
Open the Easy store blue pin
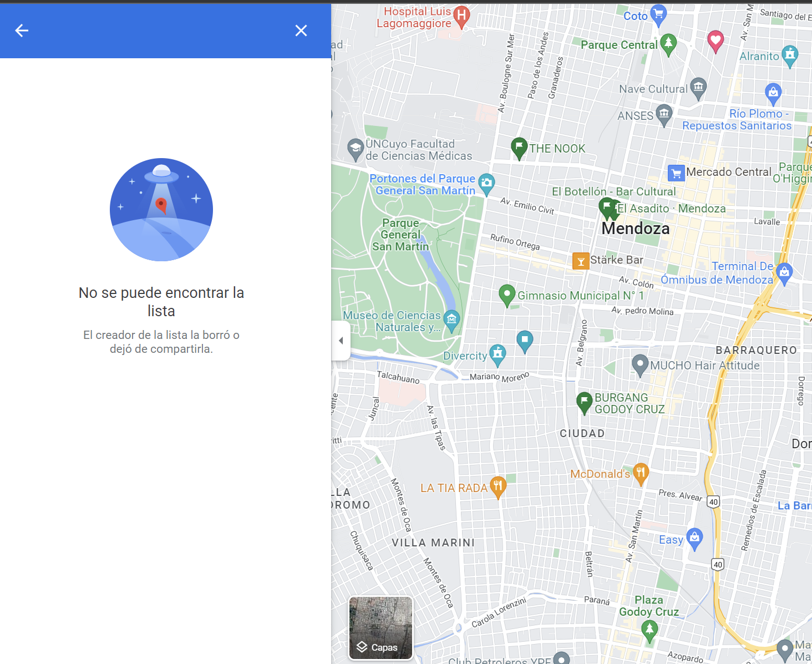coord(695,538)
